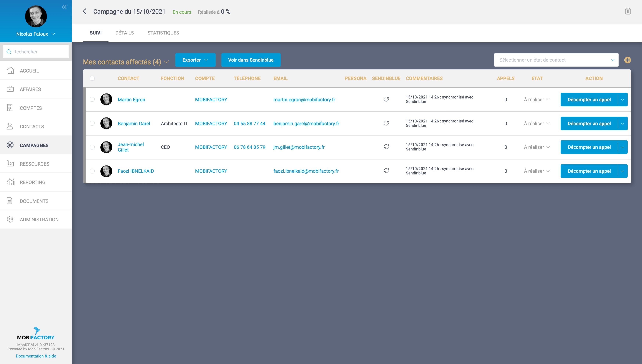This screenshot has width=642, height=364.
Task: Open Campagnes section via target icon
Action: click(x=10, y=145)
